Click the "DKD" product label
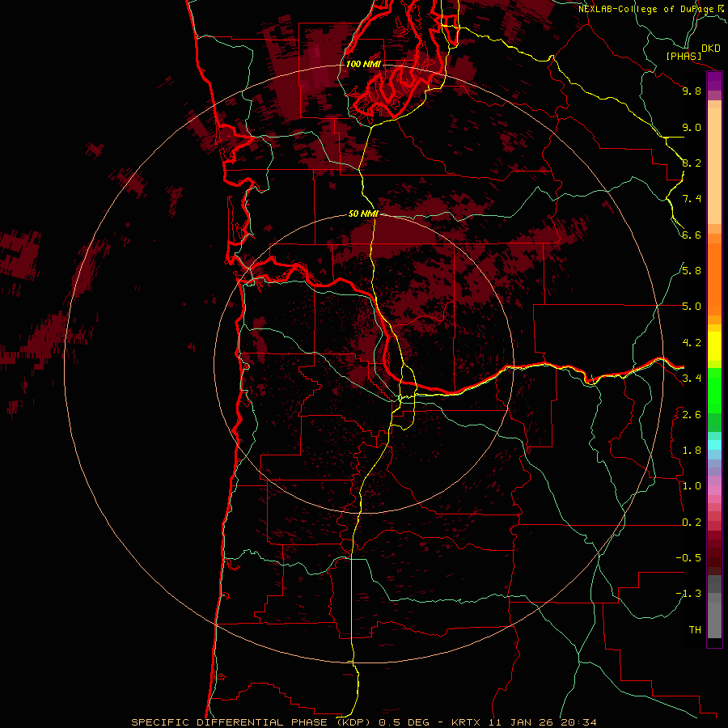 click(711, 49)
